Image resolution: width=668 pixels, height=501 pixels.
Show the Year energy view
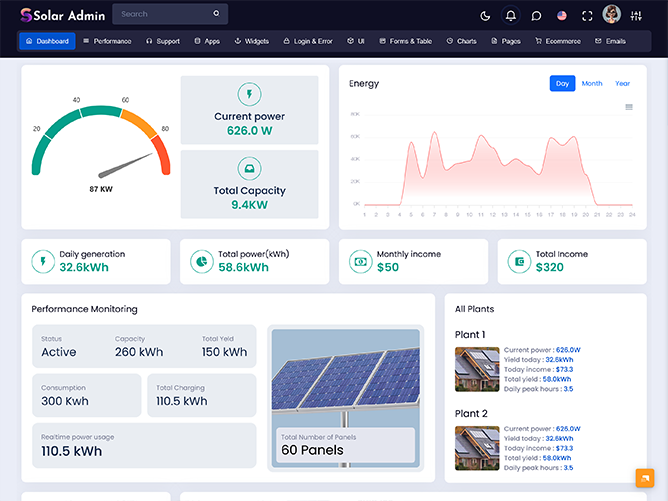pos(622,84)
